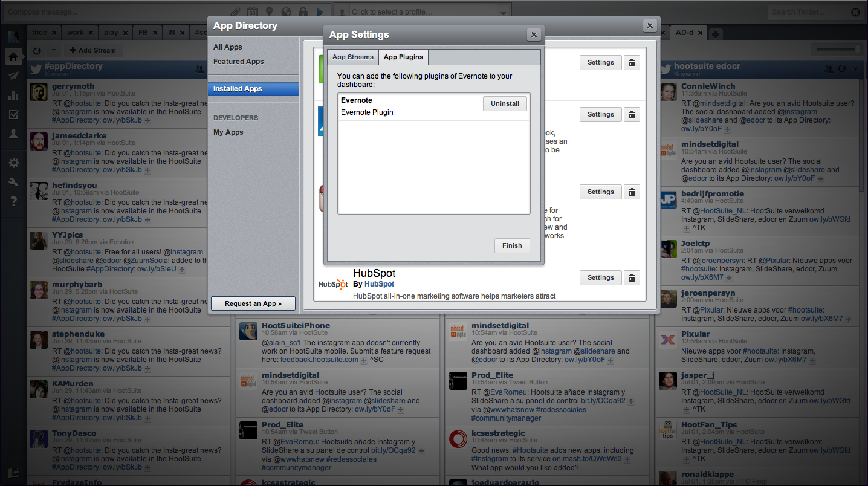Select Installed Apps in App Directory
868x486 pixels.
coord(253,89)
